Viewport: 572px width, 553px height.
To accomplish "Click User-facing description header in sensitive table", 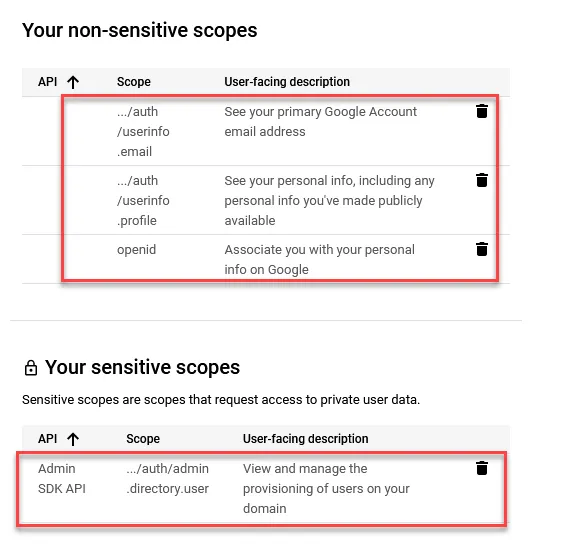I will pos(306,438).
